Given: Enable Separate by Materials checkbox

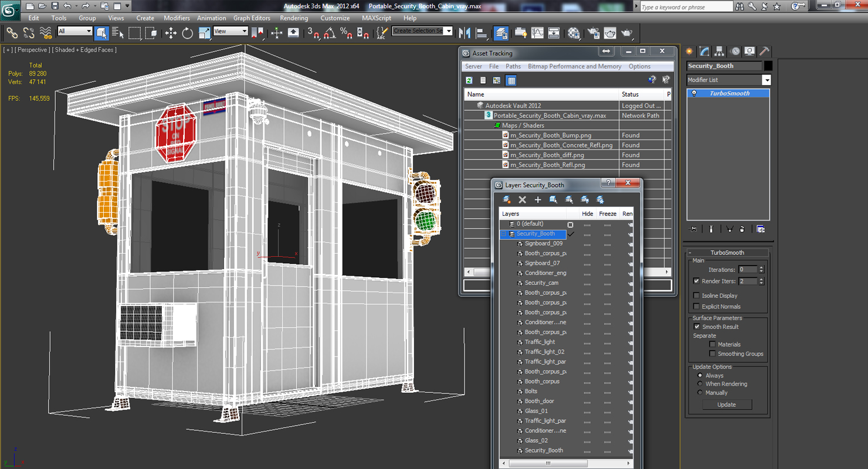Looking at the screenshot, I should [713, 345].
